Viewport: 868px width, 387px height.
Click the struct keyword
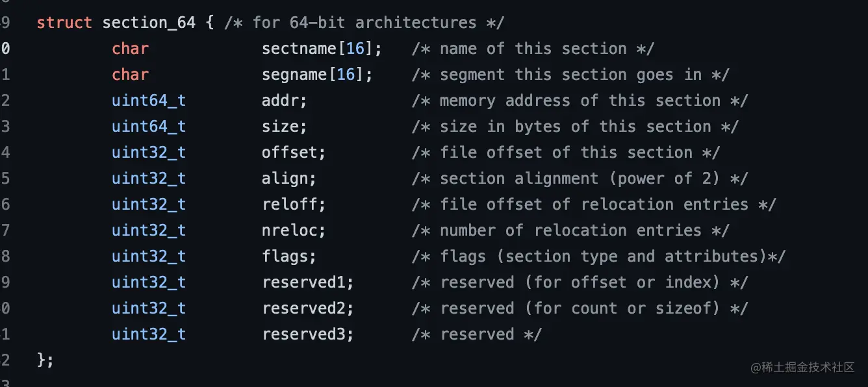pos(64,23)
